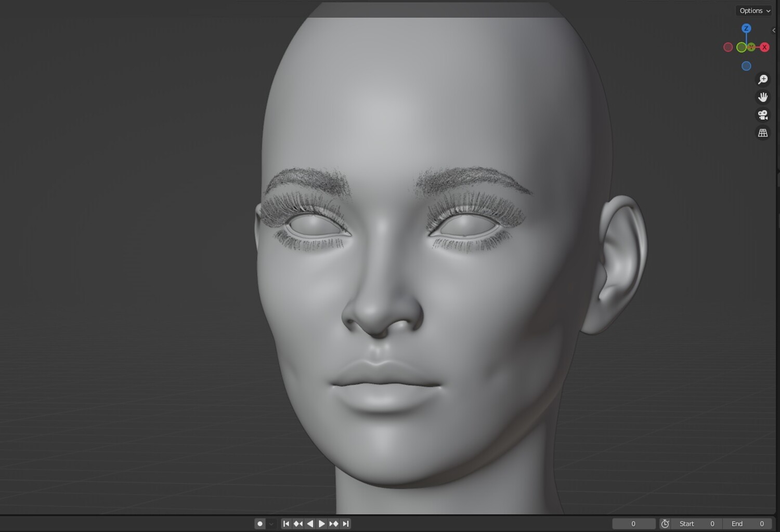Click the End frame field

click(747, 524)
